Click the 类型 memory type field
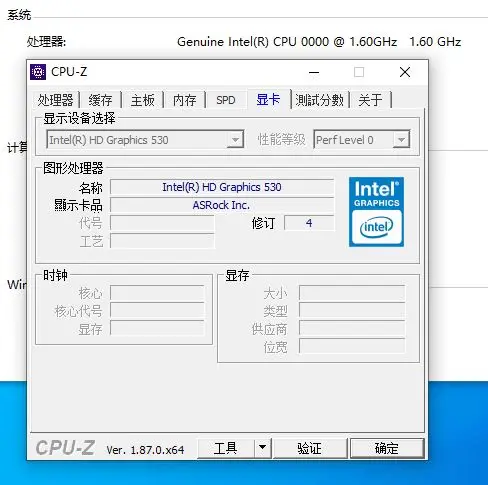Viewport: 488px width, 485px height. tap(352, 311)
